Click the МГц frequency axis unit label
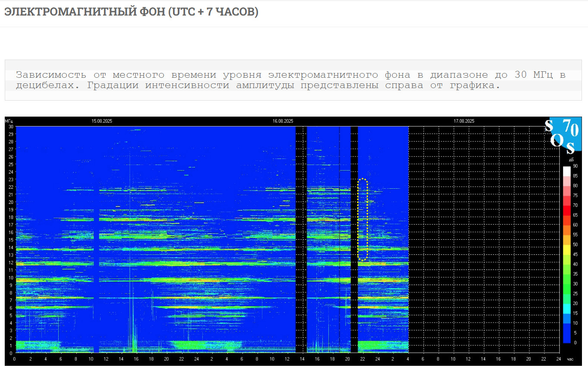588x371 pixels. tap(9, 121)
